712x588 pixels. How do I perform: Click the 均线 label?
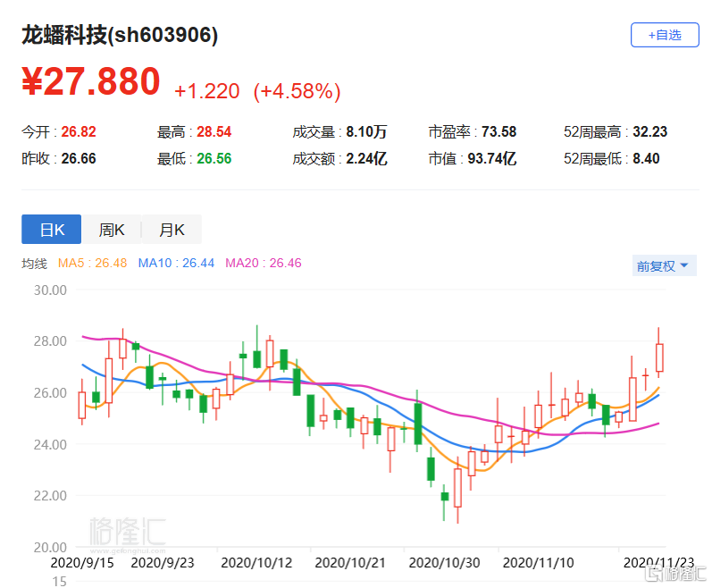click(34, 264)
